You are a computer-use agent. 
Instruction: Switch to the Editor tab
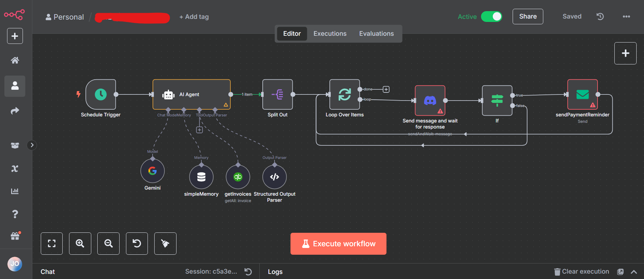coord(292,34)
